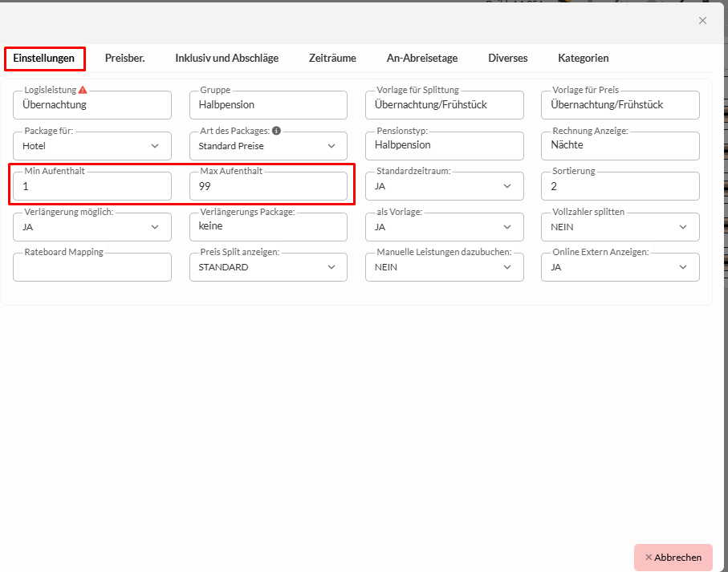Focus the Max Aufenthalt input field
Screen dimensions: 728x572
(268, 187)
